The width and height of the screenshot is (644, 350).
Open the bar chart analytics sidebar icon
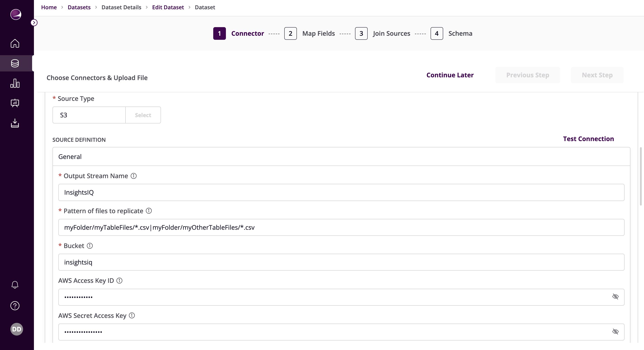(15, 83)
